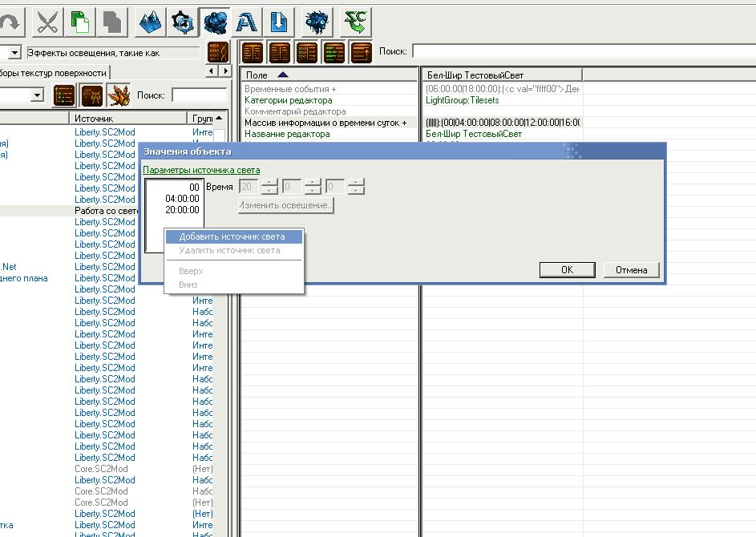Click the Поиск field above the fields table

[x=584, y=51]
